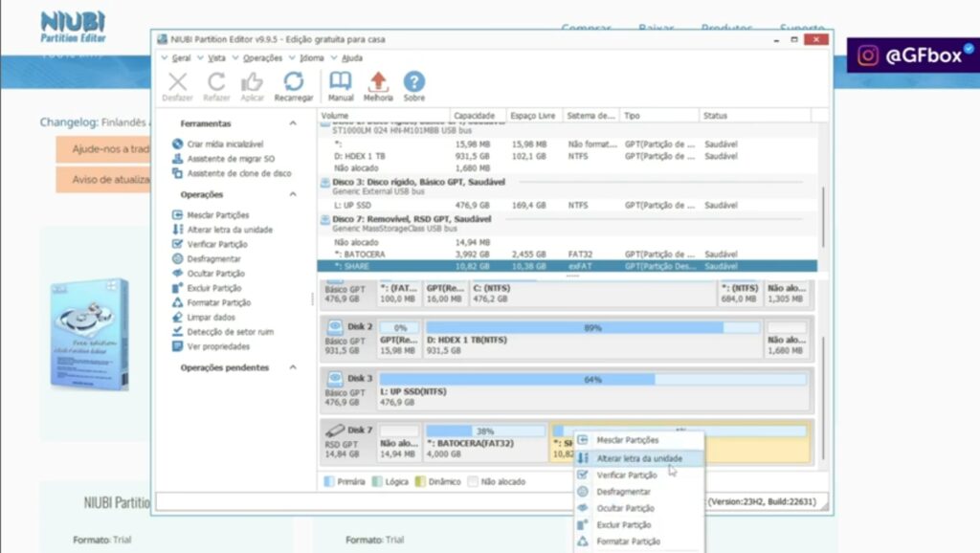Click the Disk 2 drive icon
The height and width of the screenshot is (553, 980).
(x=334, y=326)
